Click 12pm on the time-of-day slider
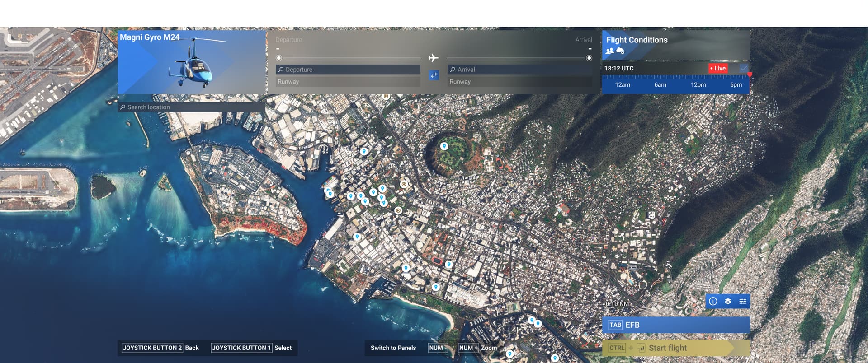The width and height of the screenshot is (868, 363). pyautogui.click(x=698, y=85)
